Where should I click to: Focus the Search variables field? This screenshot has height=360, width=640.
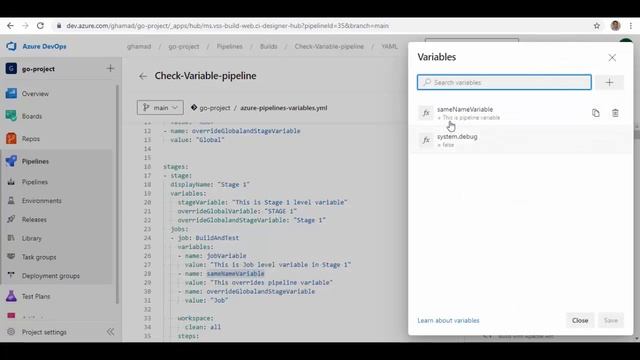504,82
